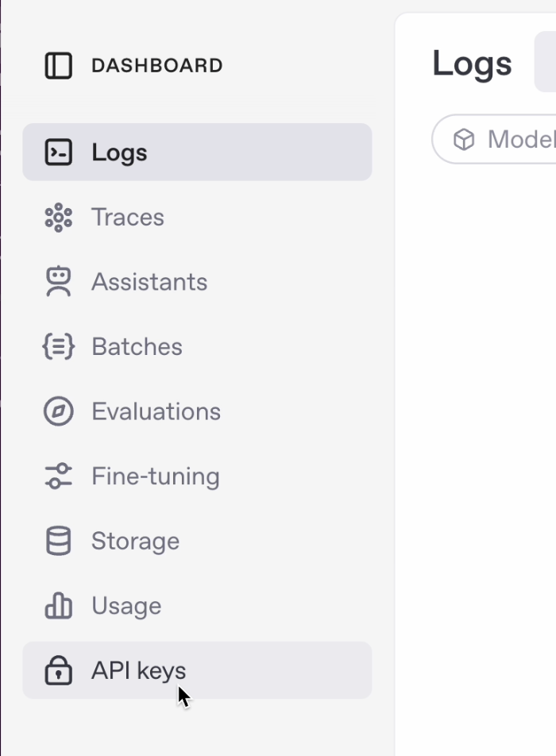Navigate to Batches

(197, 346)
